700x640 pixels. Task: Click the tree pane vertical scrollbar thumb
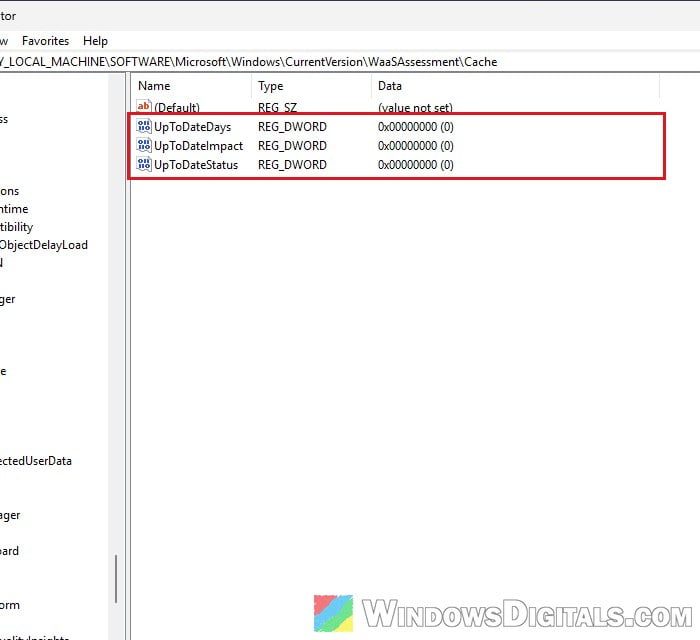point(116,579)
